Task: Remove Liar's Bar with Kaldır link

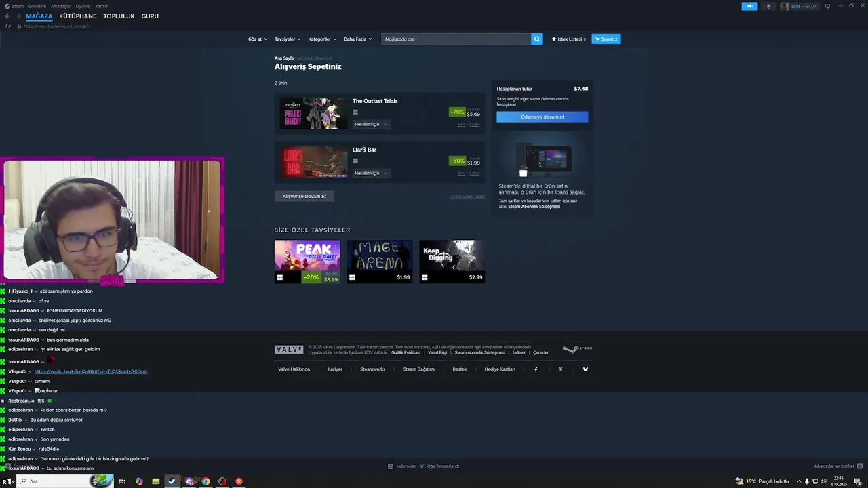Action: [x=475, y=174]
